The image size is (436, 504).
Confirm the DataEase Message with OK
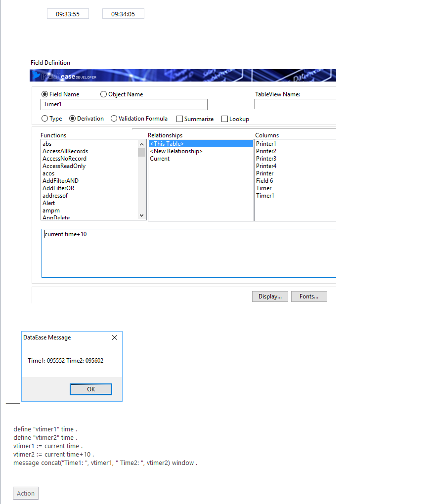point(91,389)
